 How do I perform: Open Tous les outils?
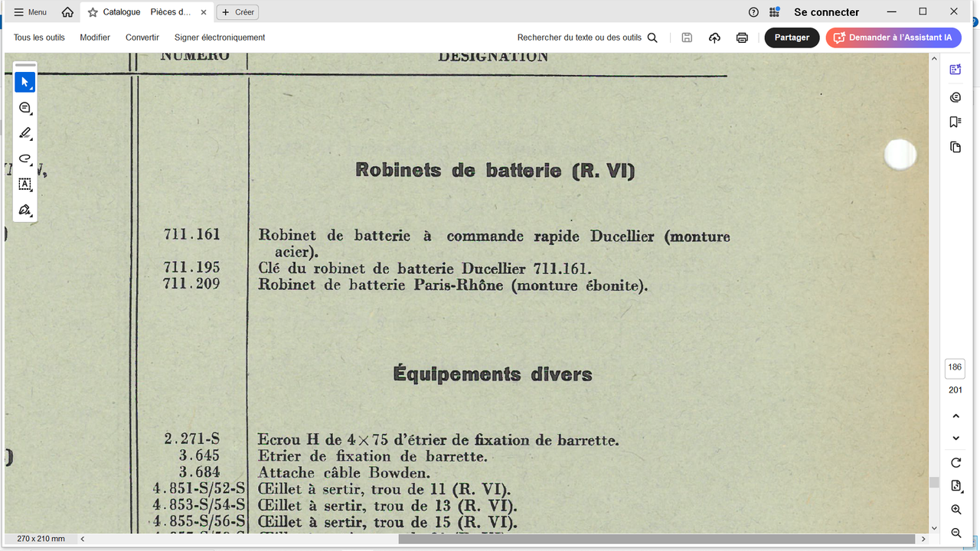click(39, 37)
